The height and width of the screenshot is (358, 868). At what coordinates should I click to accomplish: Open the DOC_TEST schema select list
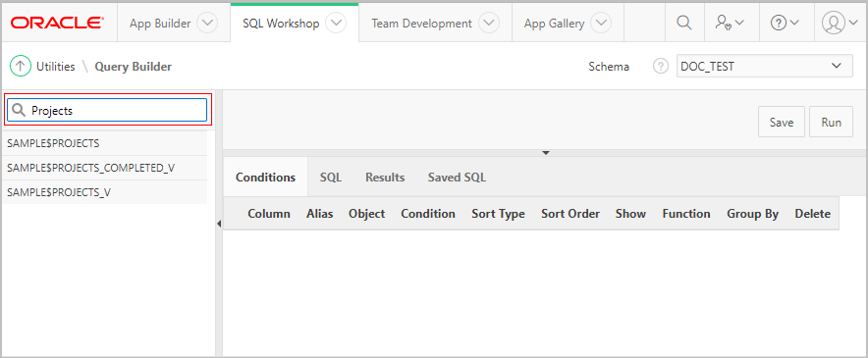(x=765, y=66)
